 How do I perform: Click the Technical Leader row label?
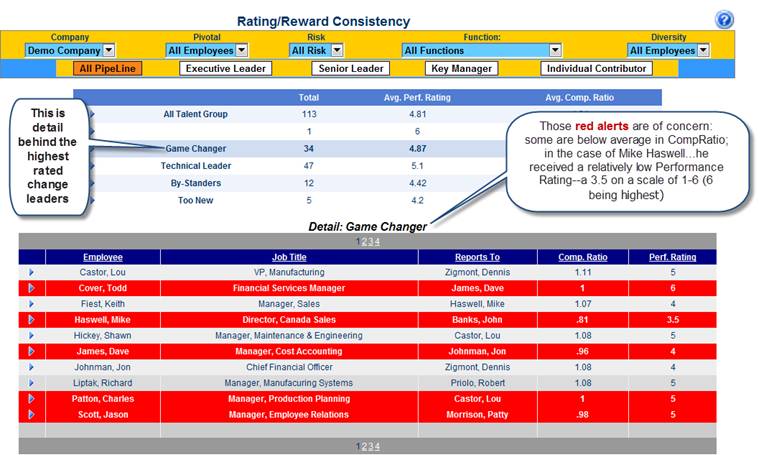coord(196,166)
